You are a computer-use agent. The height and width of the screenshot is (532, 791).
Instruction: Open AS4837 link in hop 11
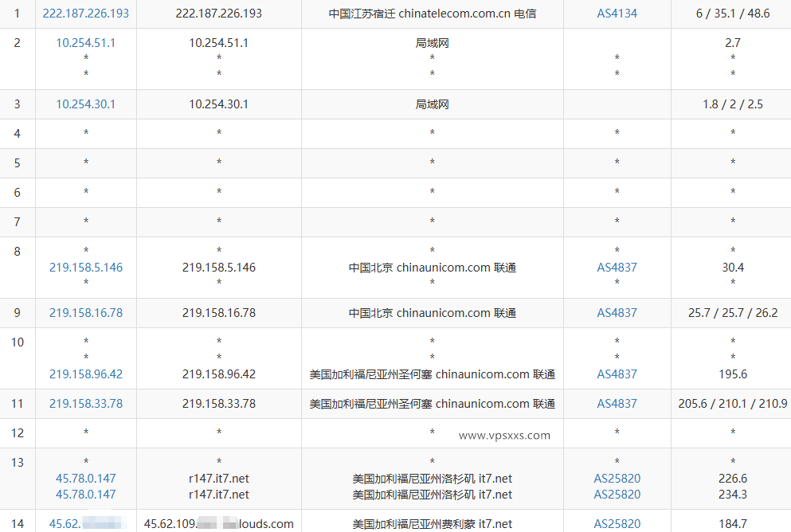point(617,404)
